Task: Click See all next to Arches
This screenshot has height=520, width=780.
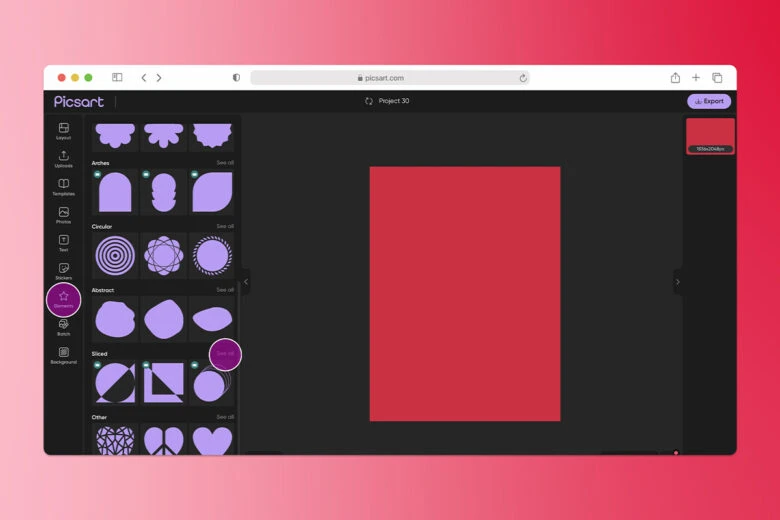Action: pos(225,162)
